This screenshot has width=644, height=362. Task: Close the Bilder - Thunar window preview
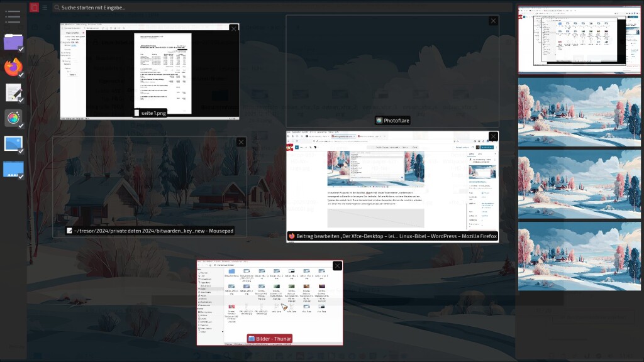tap(337, 266)
